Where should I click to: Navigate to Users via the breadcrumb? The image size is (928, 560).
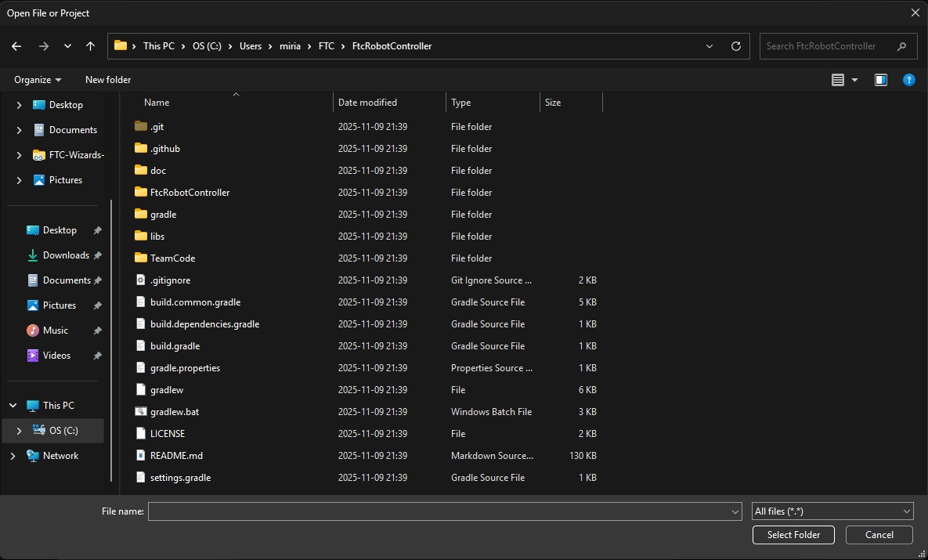251,46
